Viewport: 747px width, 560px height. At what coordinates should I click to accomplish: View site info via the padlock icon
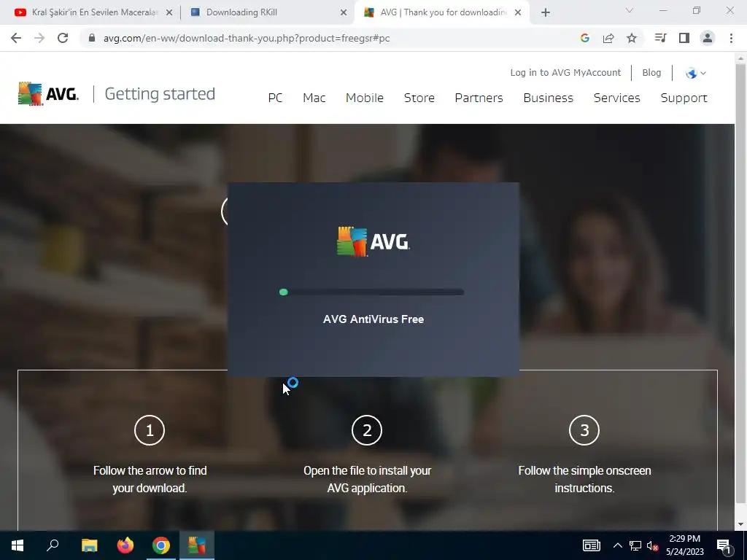[x=92, y=38]
